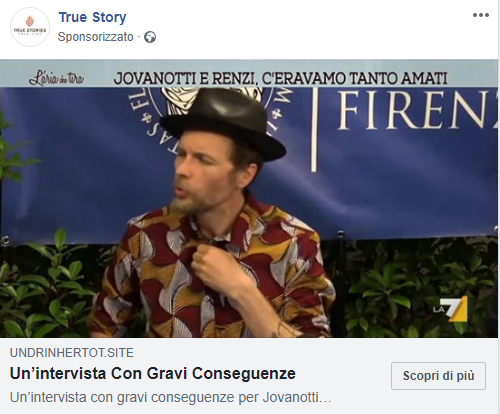
Task: Click the Jovanotti e Renzi banner headline
Action: click(280, 79)
